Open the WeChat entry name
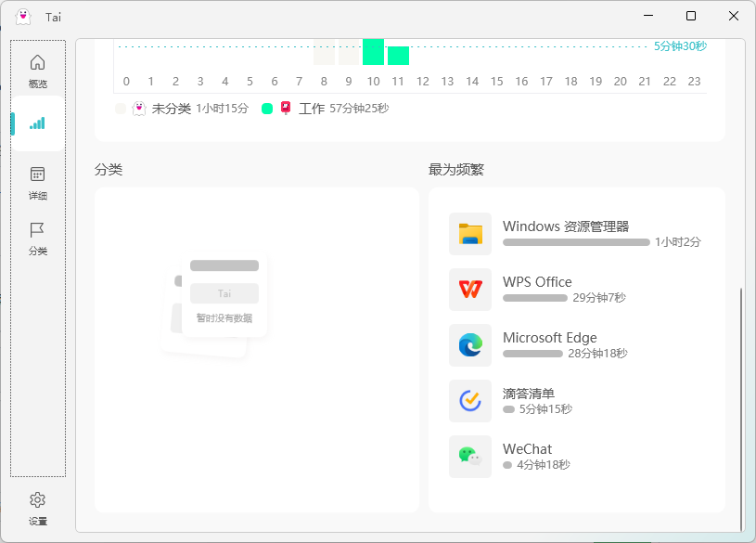756x543 pixels. click(x=527, y=449)
